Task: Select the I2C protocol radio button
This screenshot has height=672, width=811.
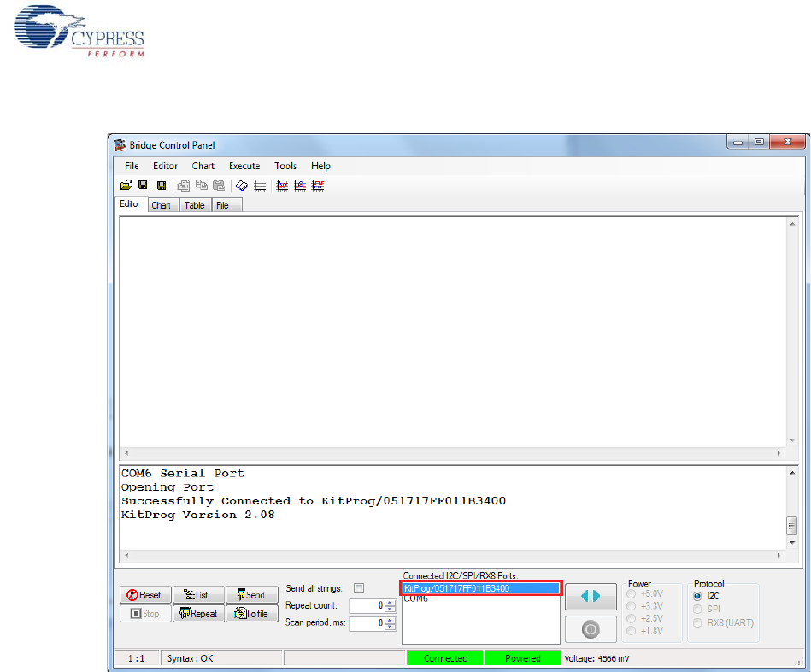Action: [697, 596]
